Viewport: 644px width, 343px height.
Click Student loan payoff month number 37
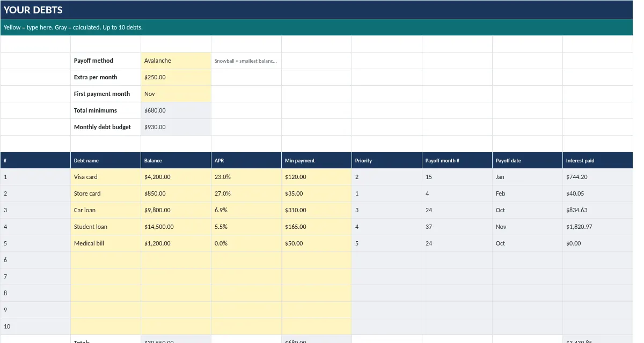[x=457, y=227]
